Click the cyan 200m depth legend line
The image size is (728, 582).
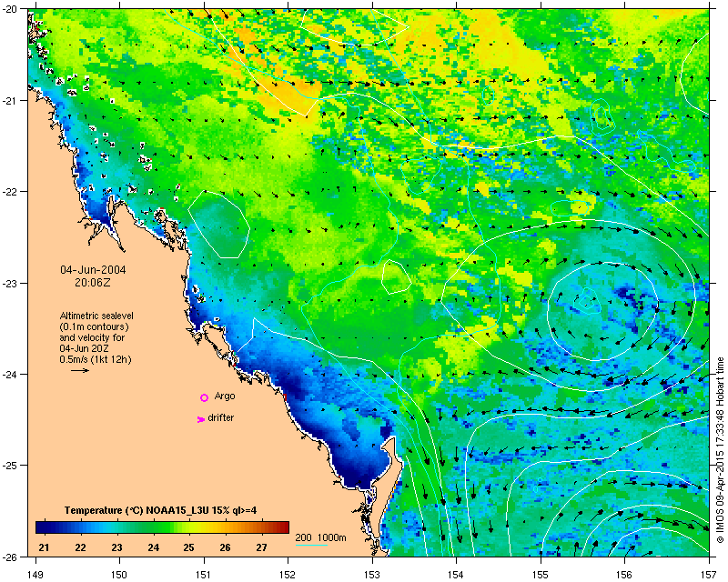click(311, 544)
